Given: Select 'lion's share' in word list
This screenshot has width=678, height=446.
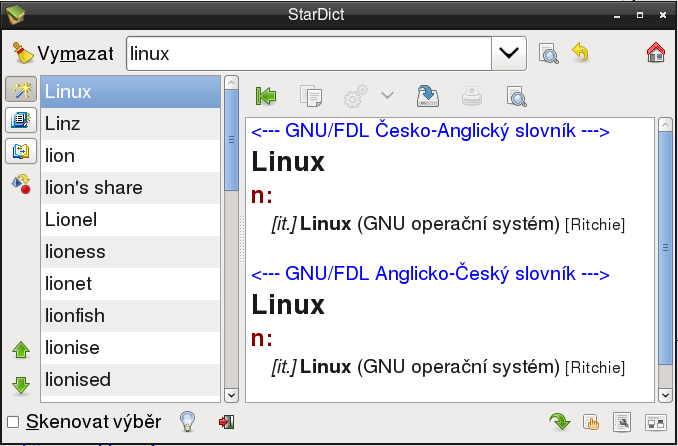Looking at the screenshot, I should 94,187.
